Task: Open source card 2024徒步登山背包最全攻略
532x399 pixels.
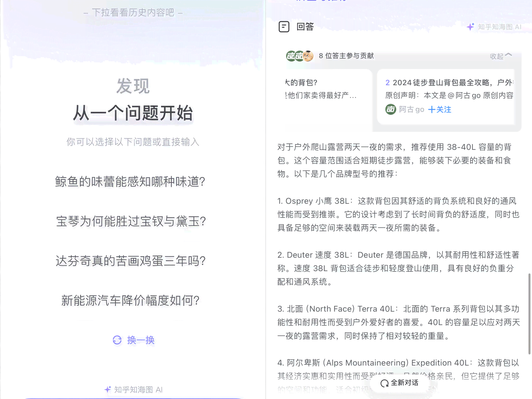Action: click(x=446, y=97)
